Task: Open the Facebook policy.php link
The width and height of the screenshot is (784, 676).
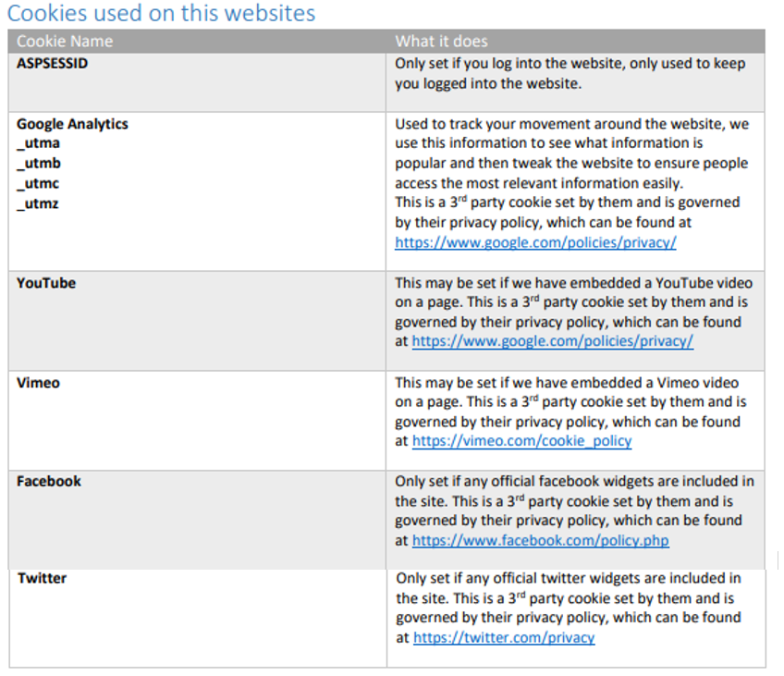Action: coord(541,540)
